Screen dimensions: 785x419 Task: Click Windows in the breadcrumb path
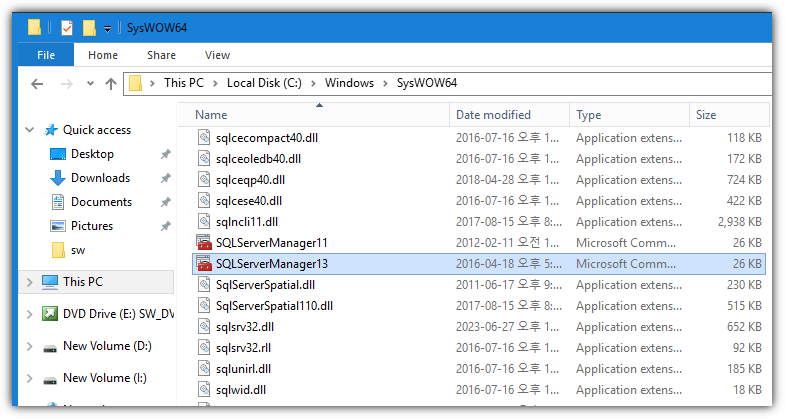(x=349, y=83)
